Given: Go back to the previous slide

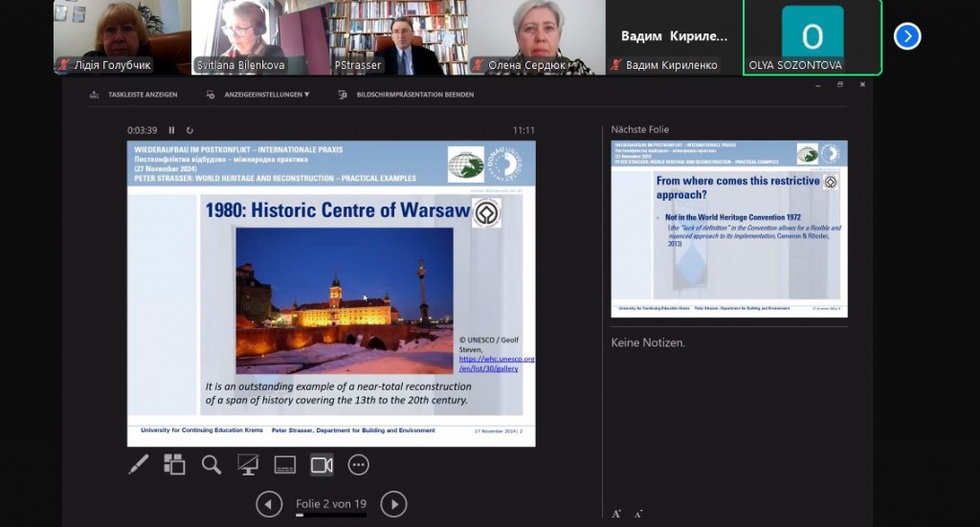Looking at the screenshot, I should click(x=269, y=504).
